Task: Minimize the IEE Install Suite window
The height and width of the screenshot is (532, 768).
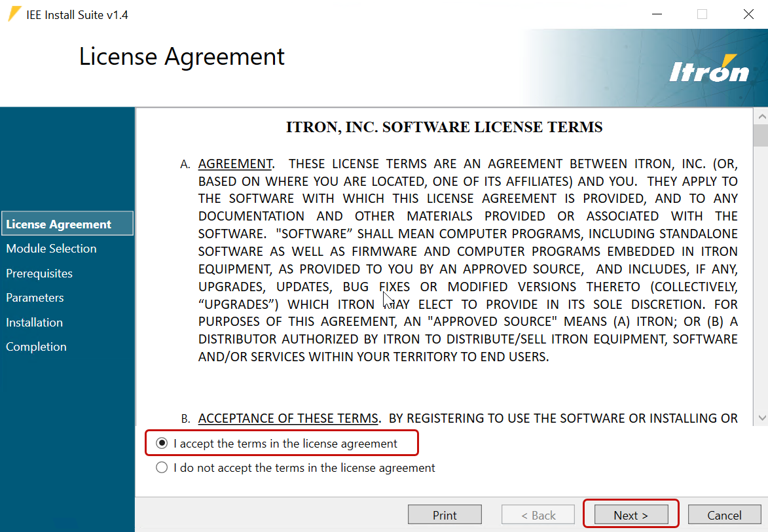Action: point(657,14)
